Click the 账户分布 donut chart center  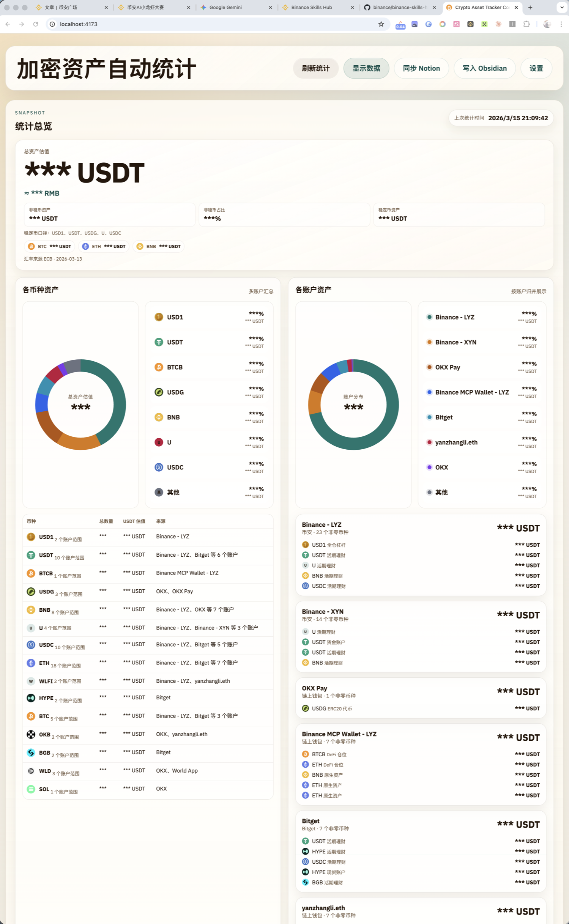click(353, 404)
